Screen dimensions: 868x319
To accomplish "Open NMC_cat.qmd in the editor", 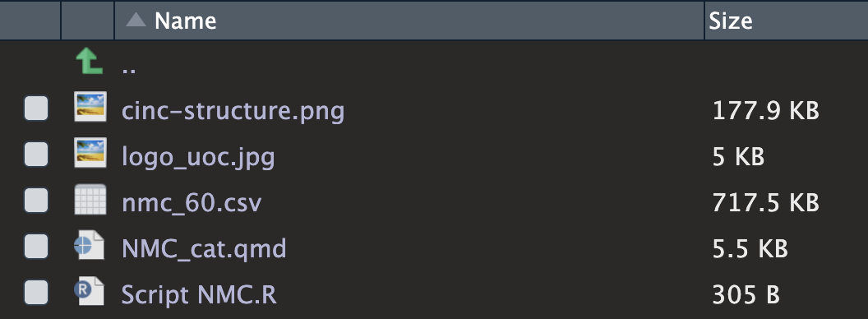I will click(205, 249).
